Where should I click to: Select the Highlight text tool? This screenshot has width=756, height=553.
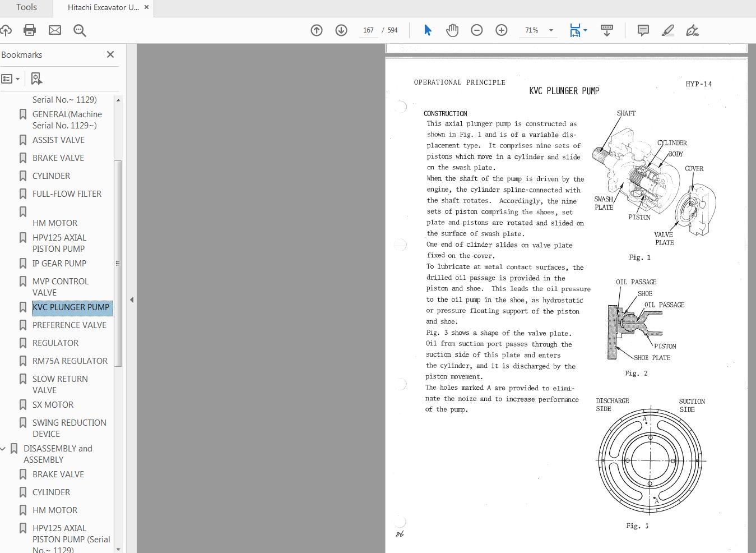[668, 30]
